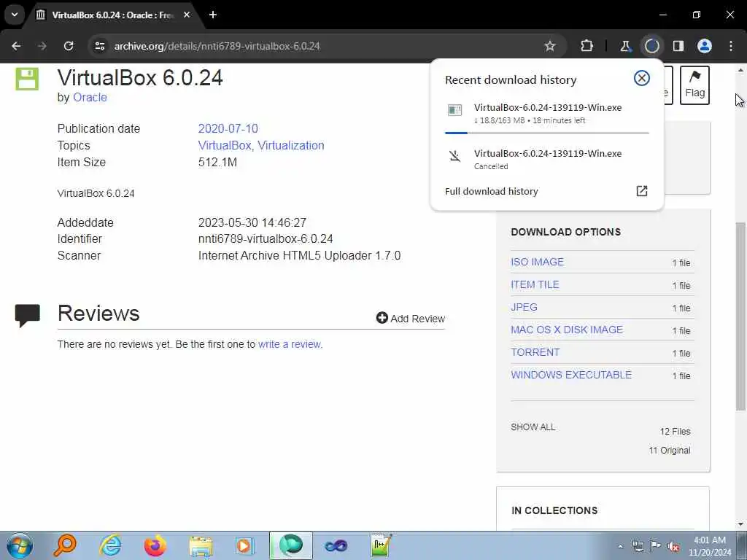Viewport: 747px width, 560px height.
Task: Click SHOW ALL download files
Action: 533,427
